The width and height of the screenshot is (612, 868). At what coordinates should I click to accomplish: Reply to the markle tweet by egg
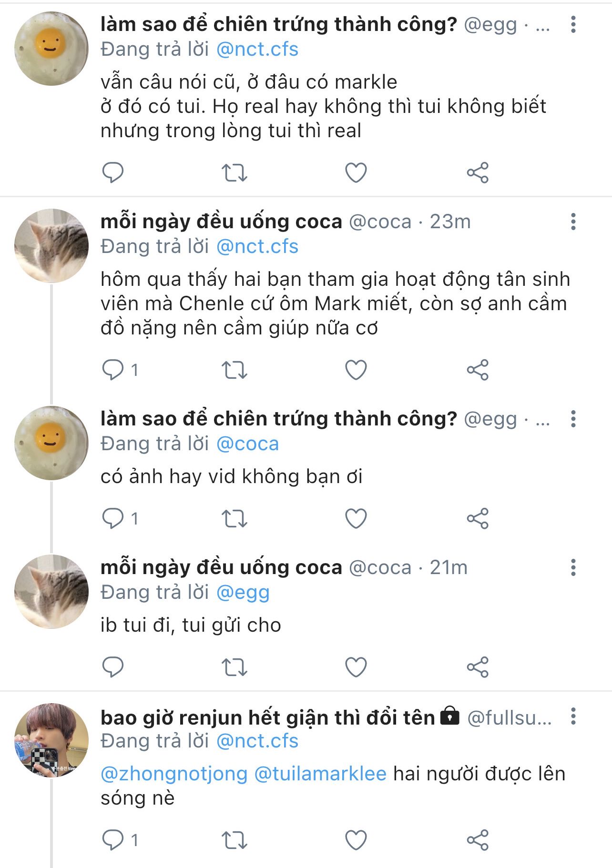coord(113,172)
